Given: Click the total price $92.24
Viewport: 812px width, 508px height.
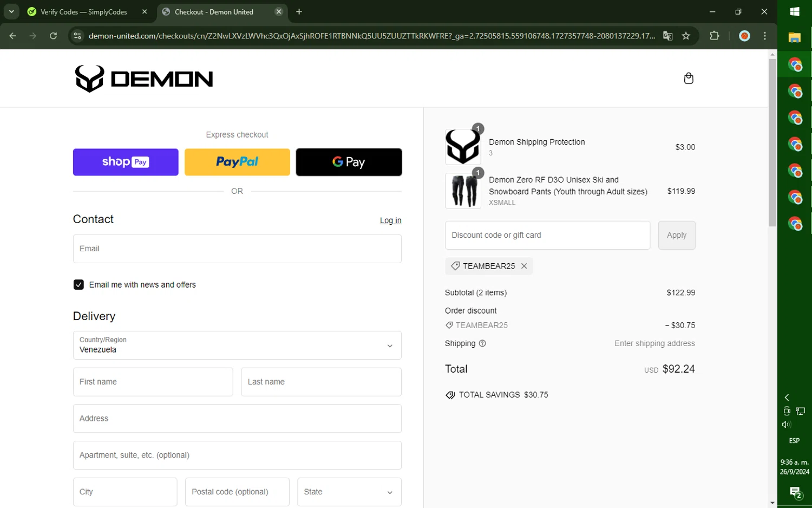Looking at the screenshot, I should (678, 369).
